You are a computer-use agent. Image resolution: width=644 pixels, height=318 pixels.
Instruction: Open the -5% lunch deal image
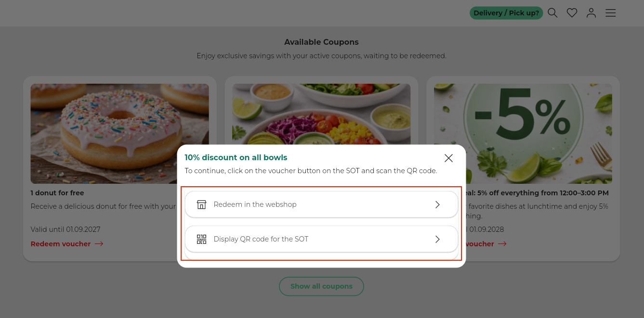click(x=523, y=115)
